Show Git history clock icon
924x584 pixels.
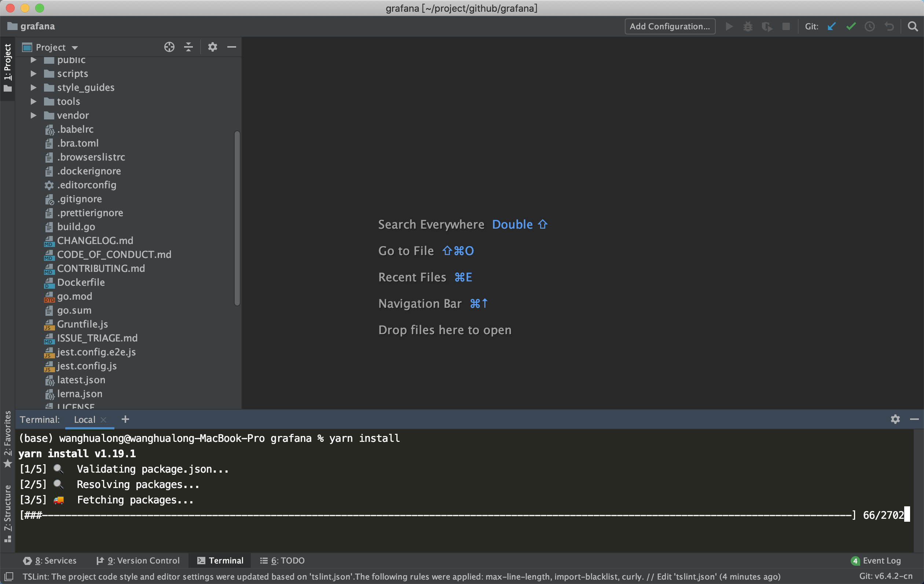[869, 26]
